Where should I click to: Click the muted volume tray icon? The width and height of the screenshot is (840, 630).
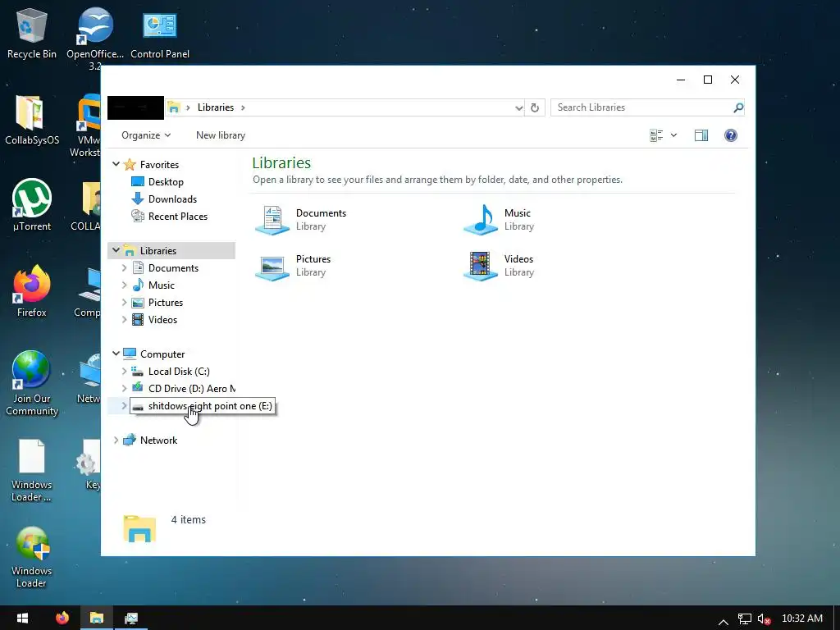click(764, 619)
